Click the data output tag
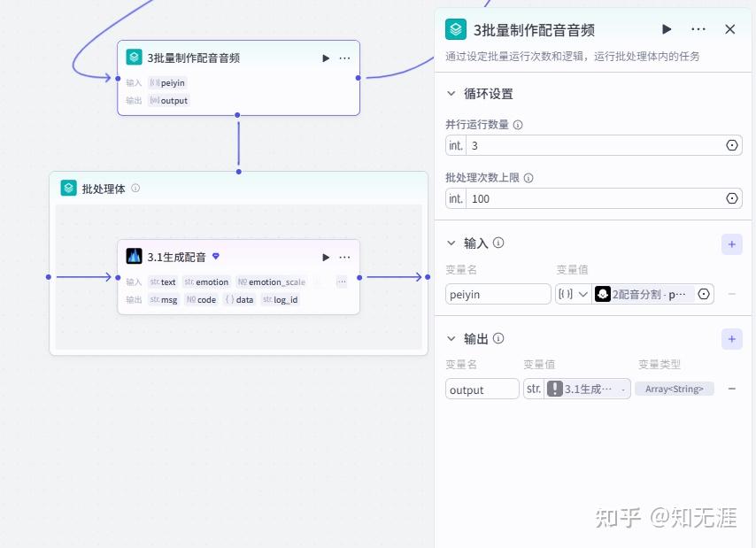The width and height of the screenshot is (756, 548). point(239,300)
